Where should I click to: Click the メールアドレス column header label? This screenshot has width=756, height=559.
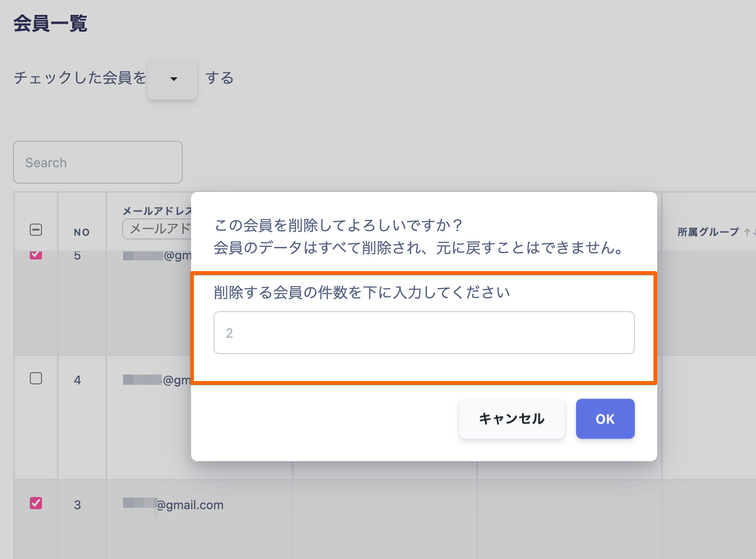tap(157, 211)
